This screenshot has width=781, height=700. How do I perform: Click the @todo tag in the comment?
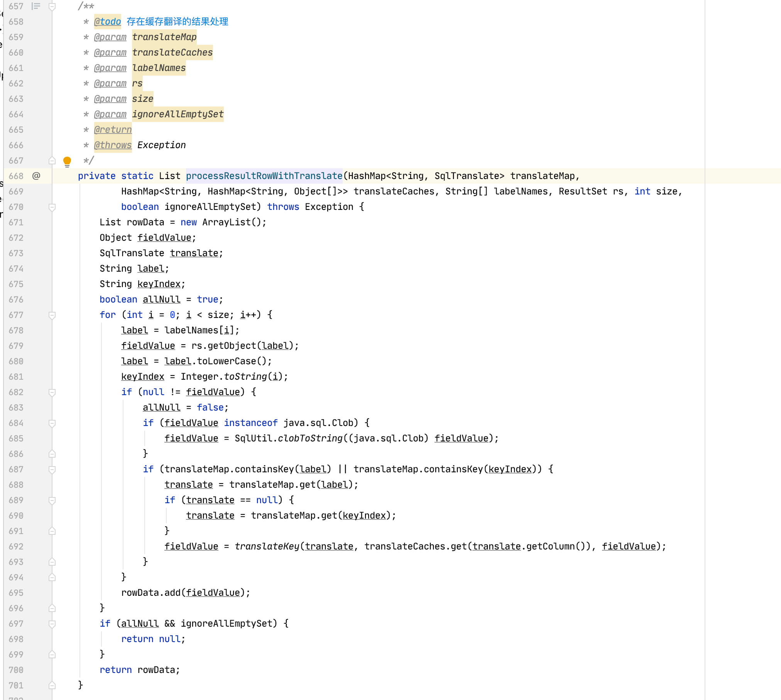tap(108, 22)
